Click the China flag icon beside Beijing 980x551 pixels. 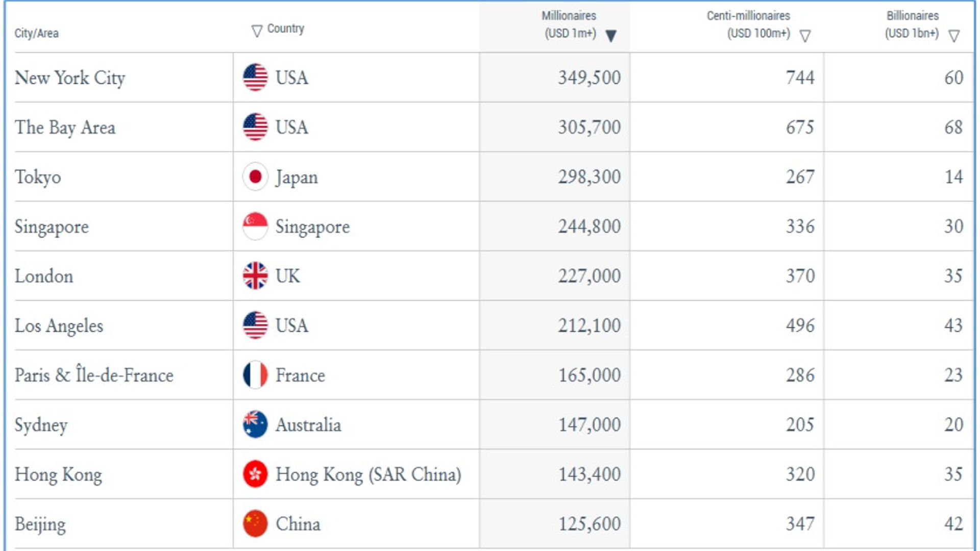pos(255,523)
